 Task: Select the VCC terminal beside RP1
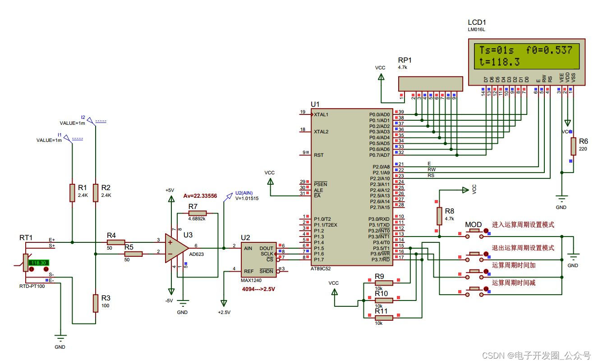(x=381, y=77)
